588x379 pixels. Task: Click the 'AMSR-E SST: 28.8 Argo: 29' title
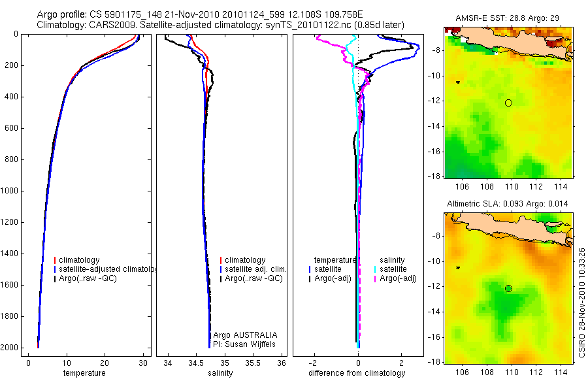508,18
